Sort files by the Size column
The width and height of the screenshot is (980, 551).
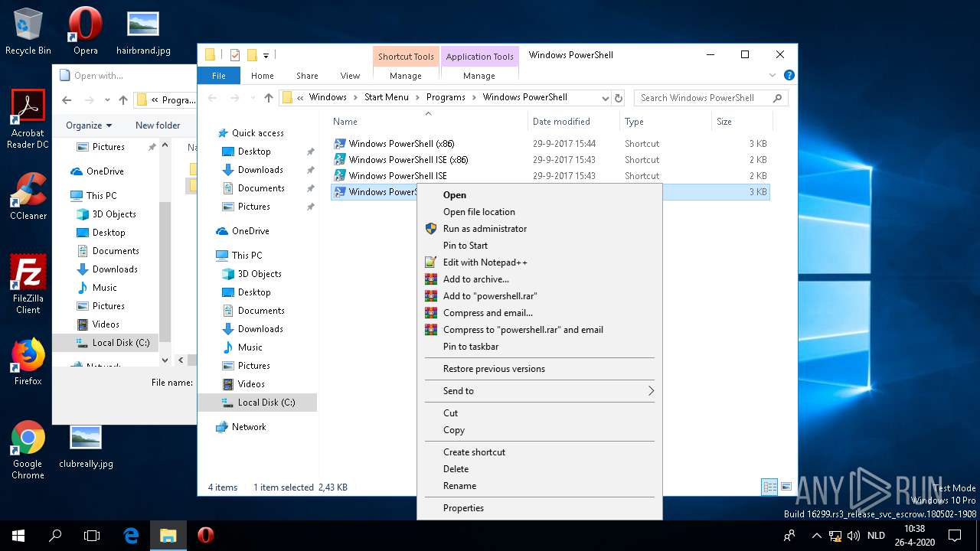(742, 122)
